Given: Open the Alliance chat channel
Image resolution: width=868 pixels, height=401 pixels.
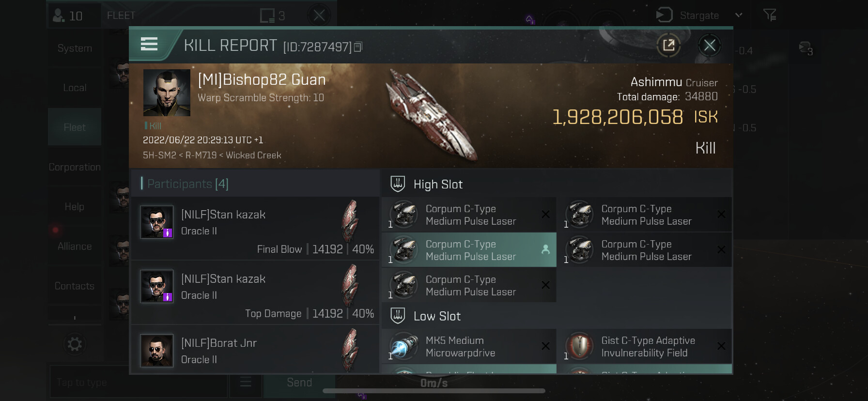Looking at the screenshot, I should coord(75,247).
